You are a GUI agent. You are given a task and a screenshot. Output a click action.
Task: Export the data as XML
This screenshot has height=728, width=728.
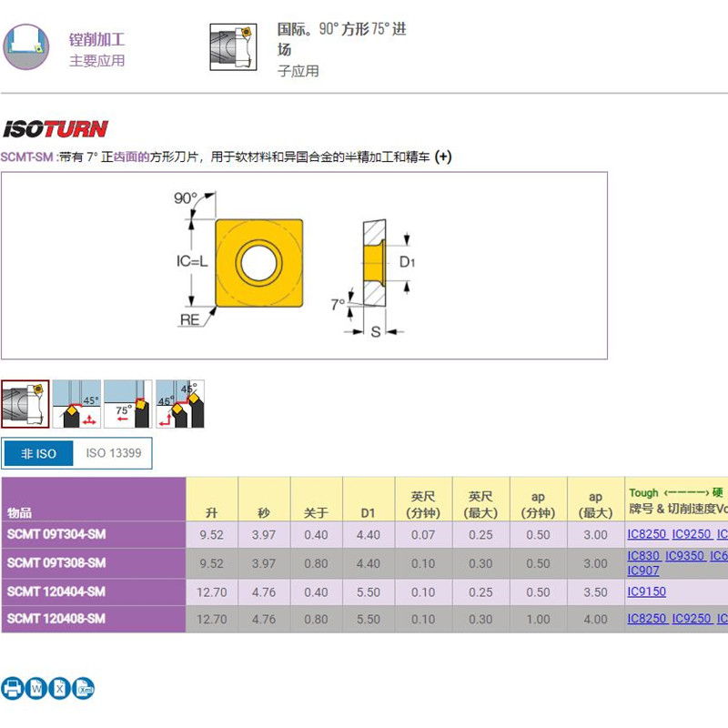point(84,689)
